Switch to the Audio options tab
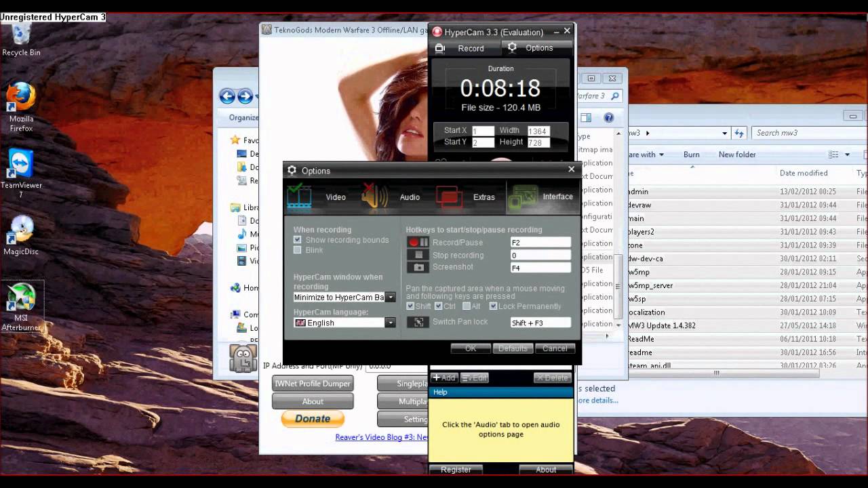This screenshot has height=488, width=868. coord(395,197)
